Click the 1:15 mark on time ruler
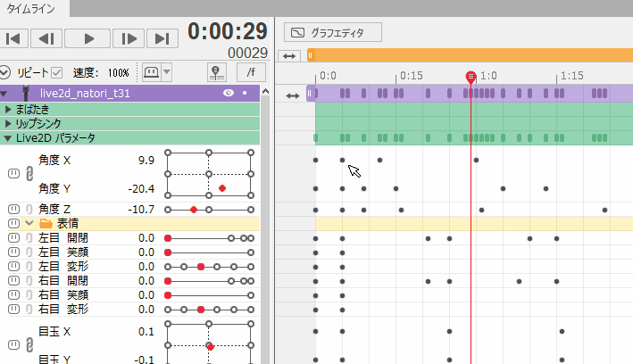 [x=571, y=76]
